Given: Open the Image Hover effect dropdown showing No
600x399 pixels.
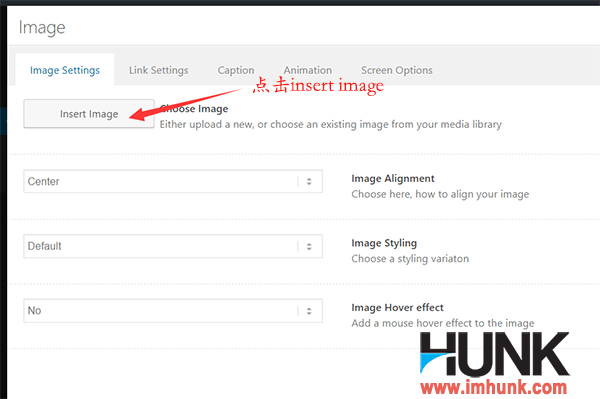Looking at the screenshot, I should coord(173,311).
